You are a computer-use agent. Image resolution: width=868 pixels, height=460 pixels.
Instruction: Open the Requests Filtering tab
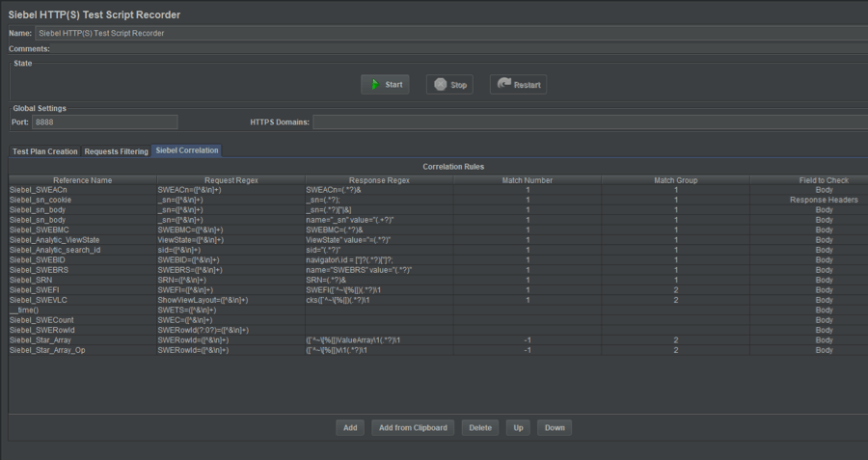[x=117, y=151]
